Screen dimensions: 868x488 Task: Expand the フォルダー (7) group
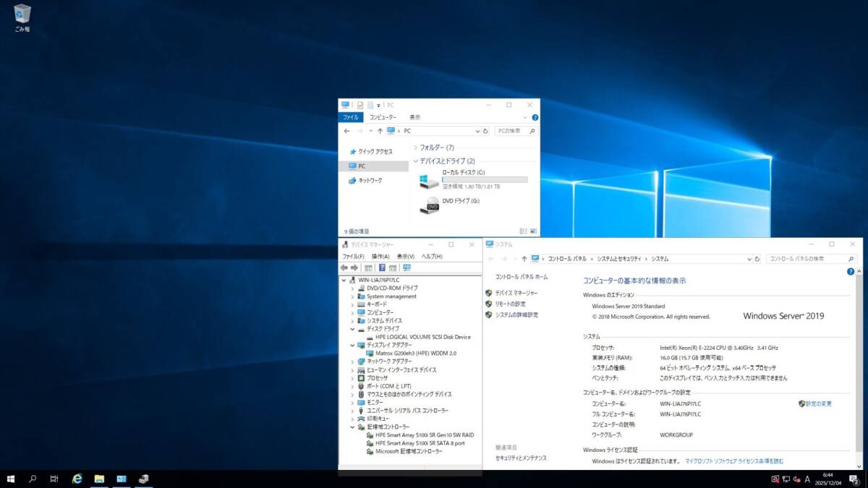click(415, 147)
